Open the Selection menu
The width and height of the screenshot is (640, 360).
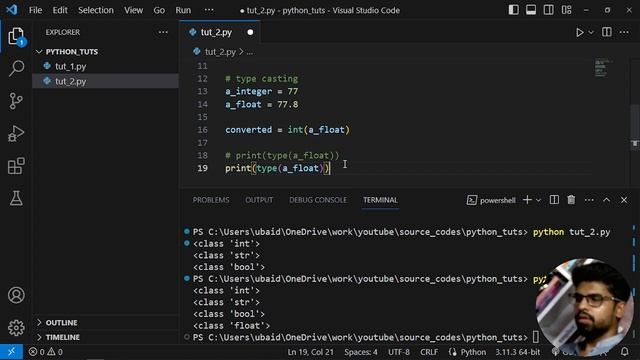(96, 10)
